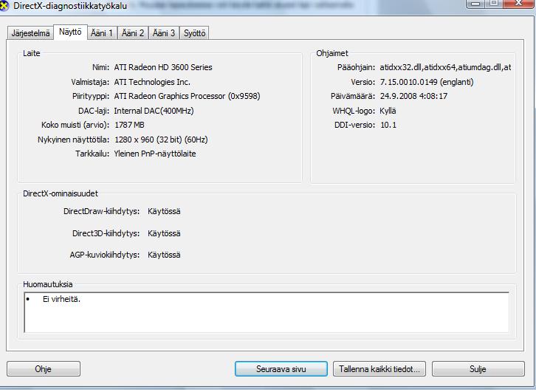Image resolution: width=536 pixels, height=392 pixels.
Task: Click the Ohje button
Action: 44,369
